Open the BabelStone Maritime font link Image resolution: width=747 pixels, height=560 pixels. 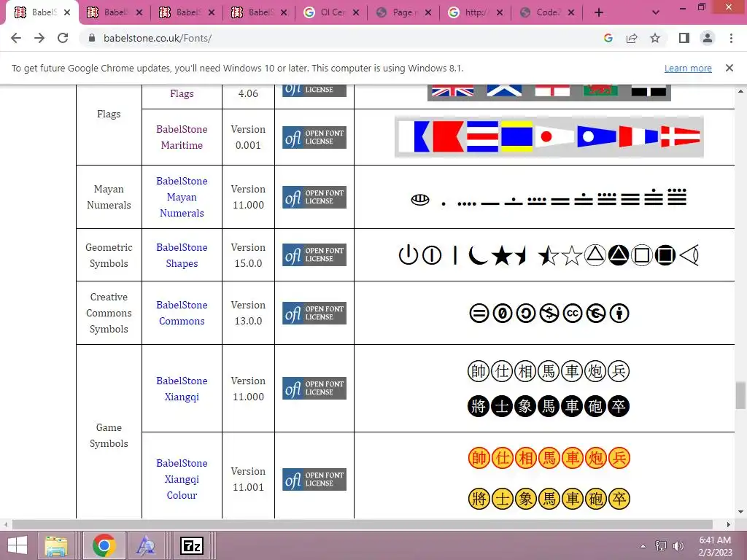point(182,137)
